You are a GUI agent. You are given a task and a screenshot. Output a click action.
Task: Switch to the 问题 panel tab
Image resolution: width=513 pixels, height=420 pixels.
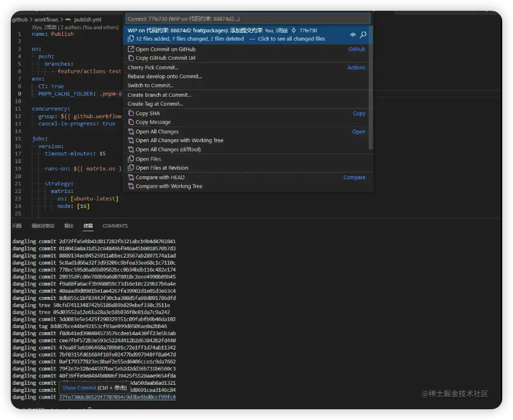(x=17, y=226)
